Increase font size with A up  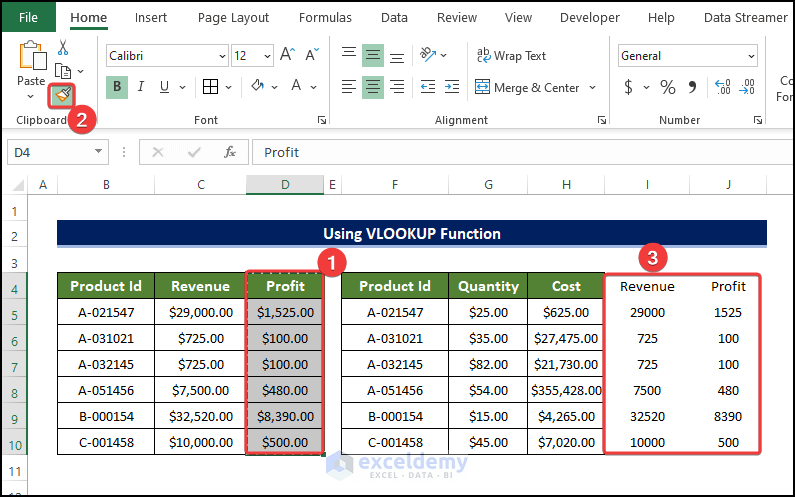click(x=287, y=55)
